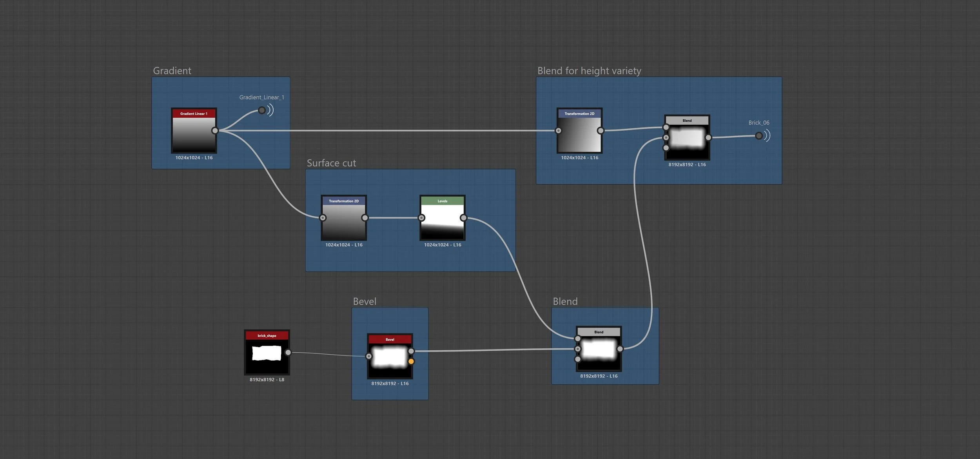This screenshot has width=980, height=459.
Task: Select Transformation 2D node in Surface cut
Action: click(343, 220)
